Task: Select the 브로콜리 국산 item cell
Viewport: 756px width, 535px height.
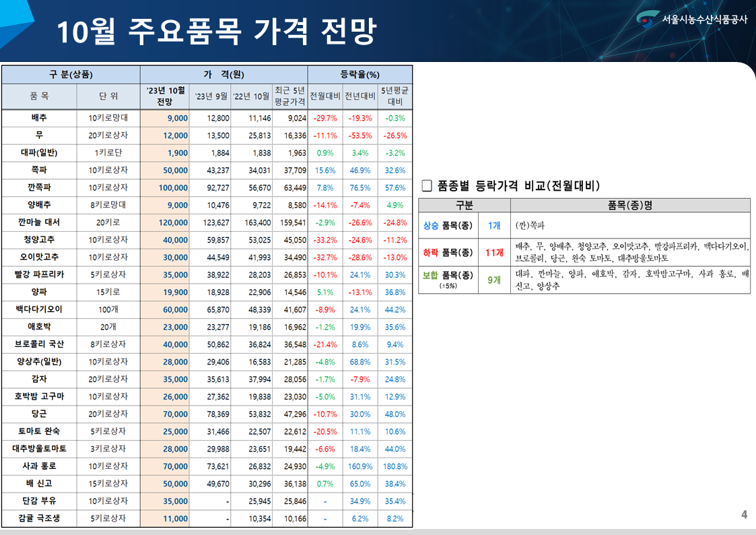Action: click(39, 344)
